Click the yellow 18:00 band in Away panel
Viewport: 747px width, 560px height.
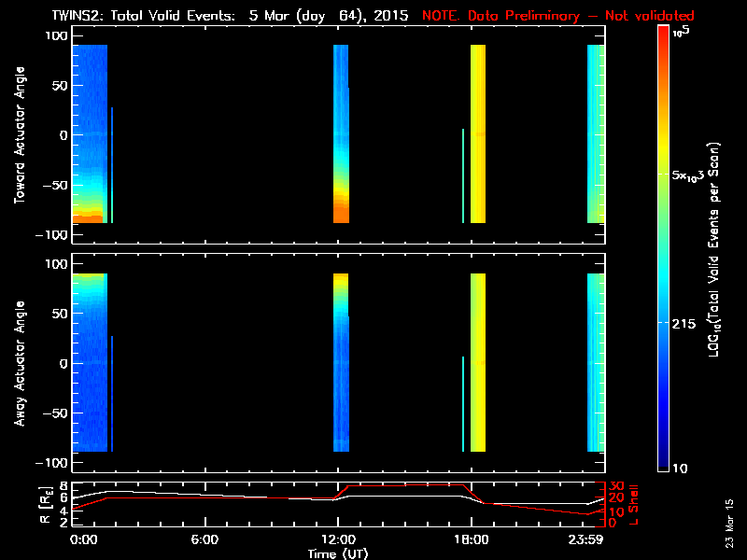[478, 364]
